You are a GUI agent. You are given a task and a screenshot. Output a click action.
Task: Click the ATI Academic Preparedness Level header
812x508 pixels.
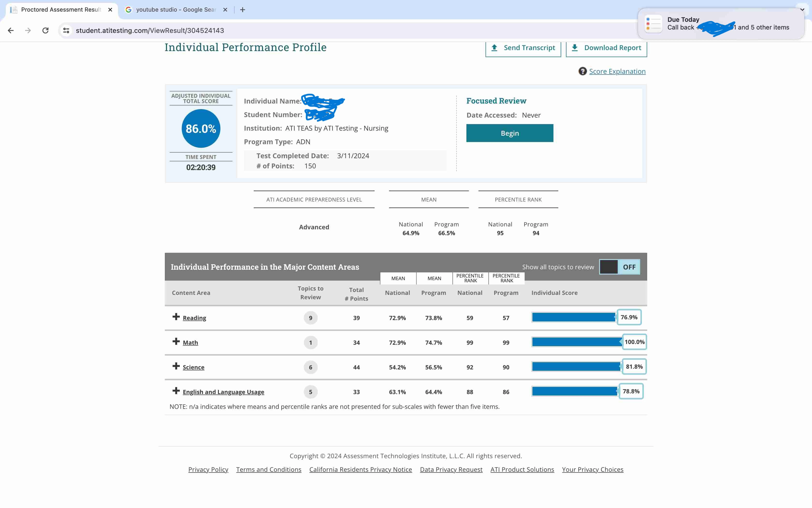pos(314,200)
